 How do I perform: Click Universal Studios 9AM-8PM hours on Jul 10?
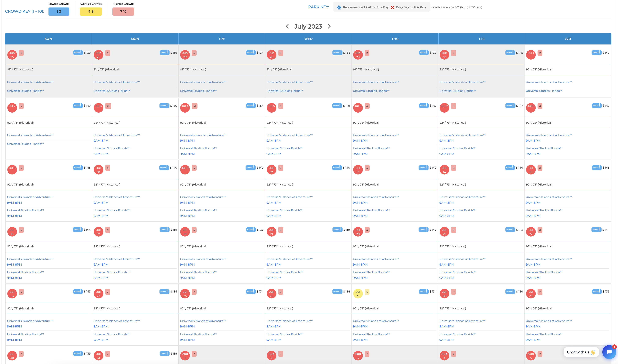pyautogui.click(x=101, y=216)
